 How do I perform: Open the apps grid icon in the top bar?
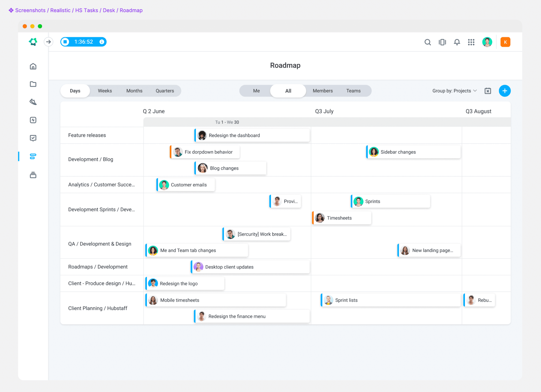471,42
